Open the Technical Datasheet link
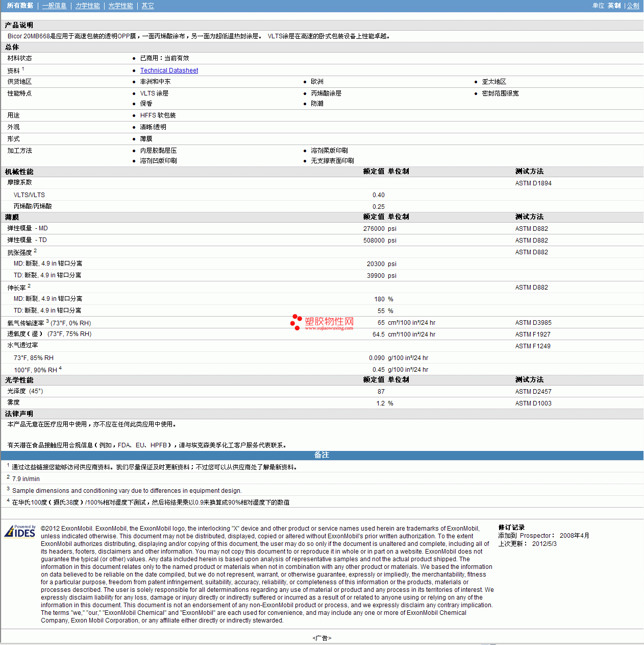Image resolution: width=644 pixels, height=645 pixels. 169,70
